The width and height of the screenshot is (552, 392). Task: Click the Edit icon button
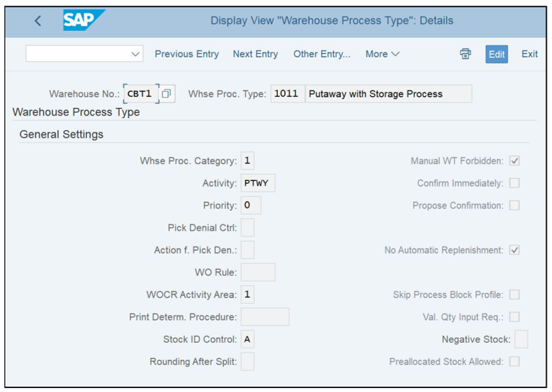(496, 54)
